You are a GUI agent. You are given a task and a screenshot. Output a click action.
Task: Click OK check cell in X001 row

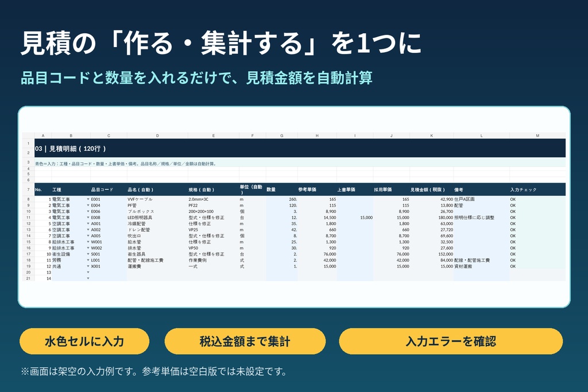click(537, 266)
